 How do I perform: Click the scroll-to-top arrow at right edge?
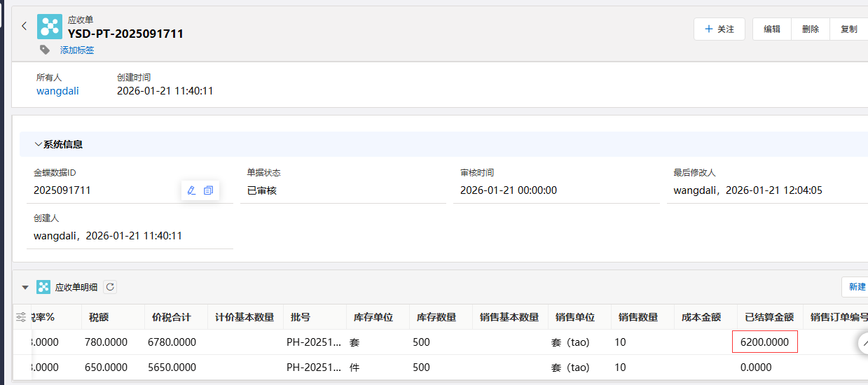[x=863, y=342]
